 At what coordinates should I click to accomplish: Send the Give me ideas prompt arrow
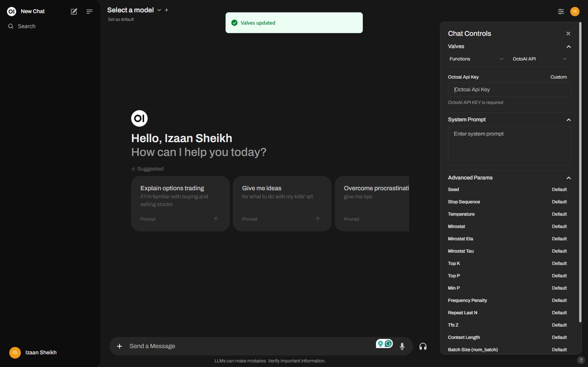click(x=318, y=219)
